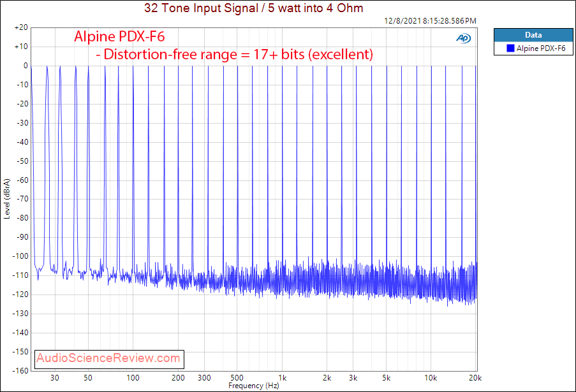
Task: Click the AP logo icon in the chart
Action: point(464,38)
